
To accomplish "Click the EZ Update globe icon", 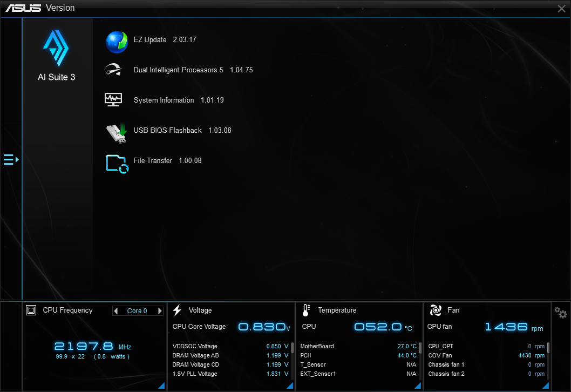I will (117, 42).
